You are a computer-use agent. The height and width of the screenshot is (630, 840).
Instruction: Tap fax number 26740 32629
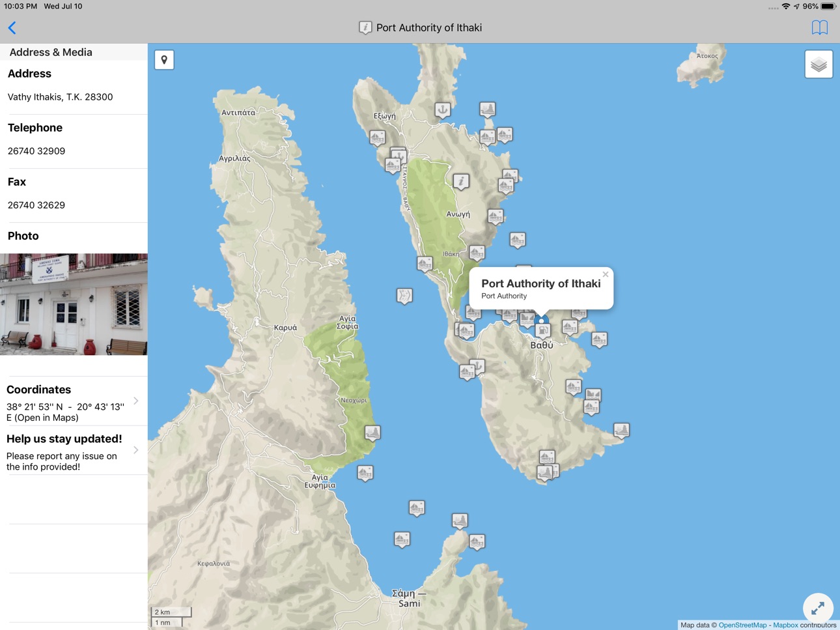click(36, 205)
